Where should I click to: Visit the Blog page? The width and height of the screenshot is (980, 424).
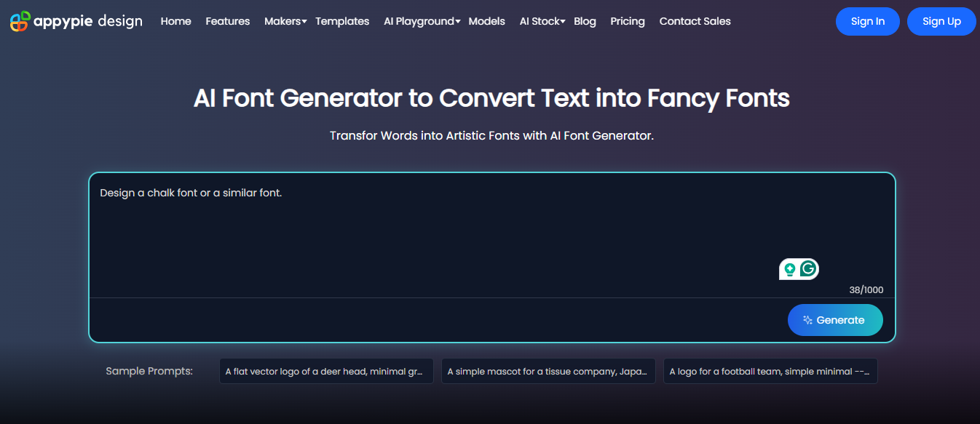585,21
